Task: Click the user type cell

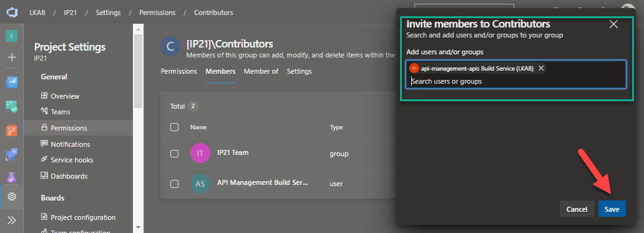Action: [x=336, y=184]
